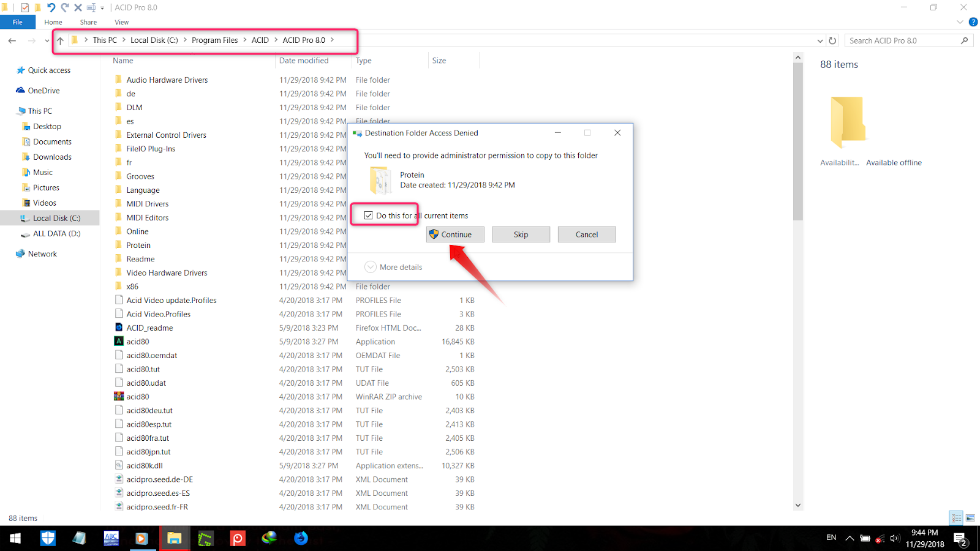The height and width of the screenshot is (551, 980).
Task: Select Network in navigation pane
Action: click(x=42, y=254)
